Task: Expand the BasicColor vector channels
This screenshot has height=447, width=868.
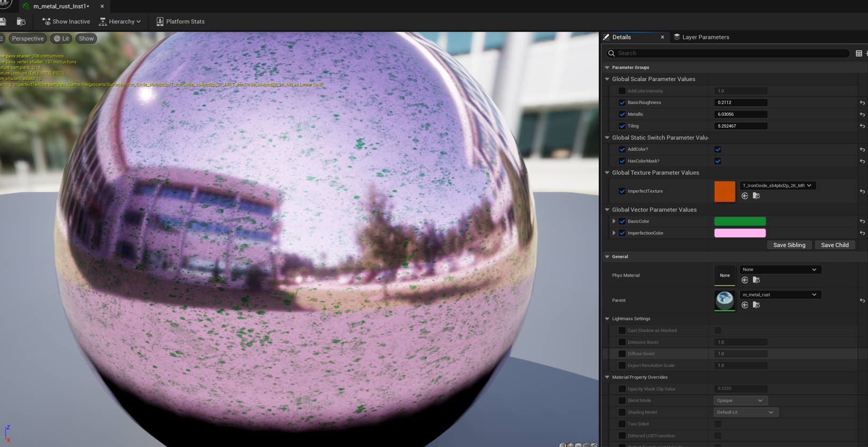Action: (x=614, y=221)
